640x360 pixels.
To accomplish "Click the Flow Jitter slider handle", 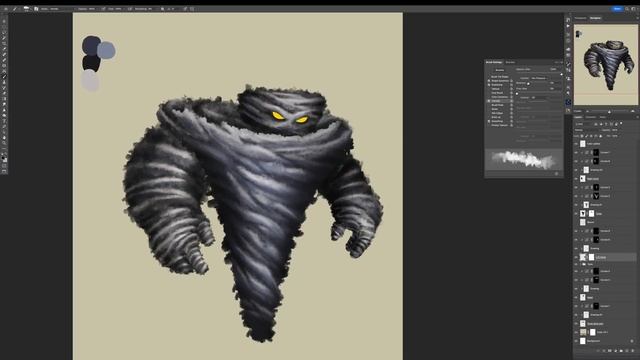I will point(517,94).
